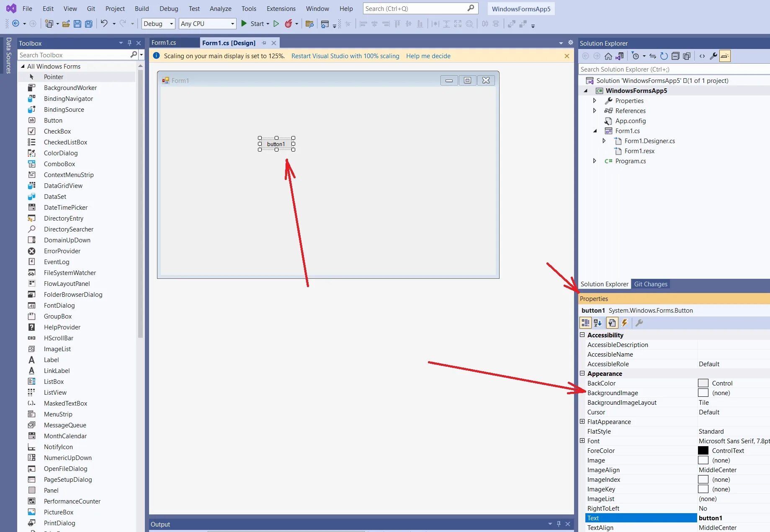
Task: Open the File menu
Action: (27, 8)
